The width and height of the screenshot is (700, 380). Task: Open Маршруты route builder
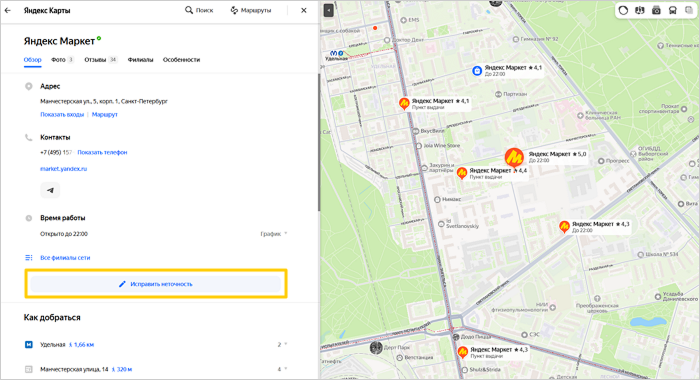pyautogui.click(x=250, y=10)
